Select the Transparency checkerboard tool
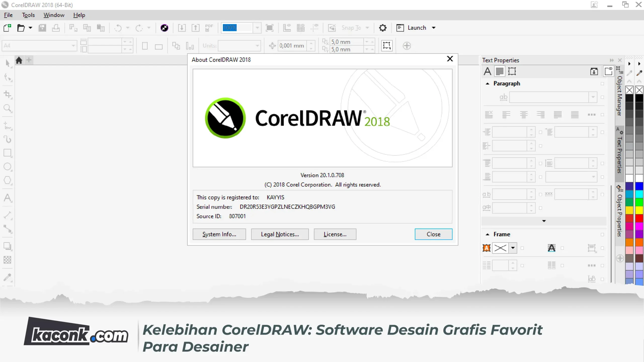Viewport: 644px width, 362px height. (8, 260)
